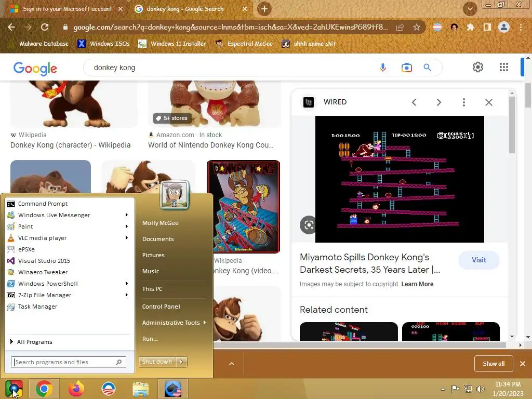
Task: Reload the current page
Action: coord(45,27)
